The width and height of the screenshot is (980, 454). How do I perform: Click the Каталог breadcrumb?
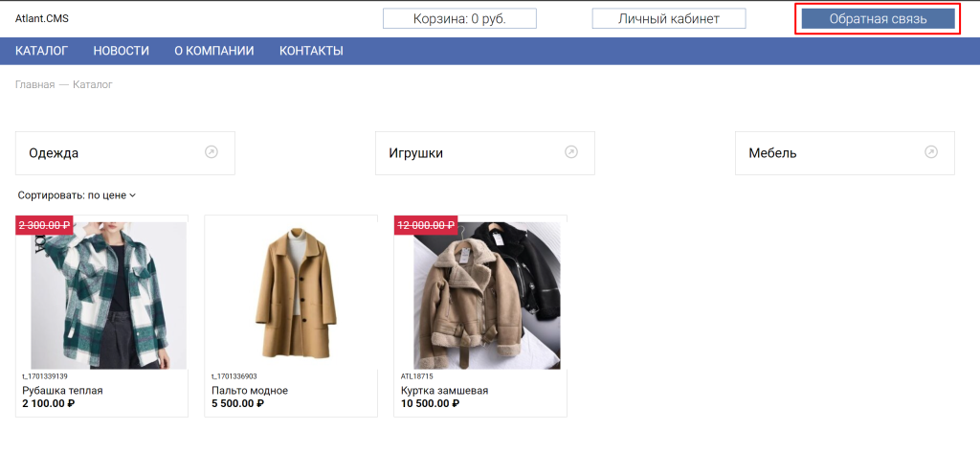point(93,84)
